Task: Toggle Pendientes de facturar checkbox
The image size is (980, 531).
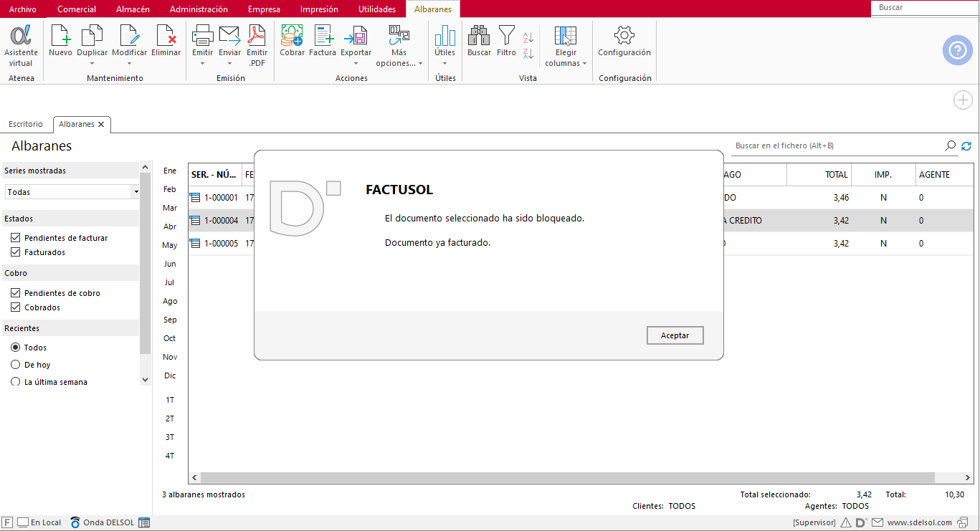Action: point(15,238)
